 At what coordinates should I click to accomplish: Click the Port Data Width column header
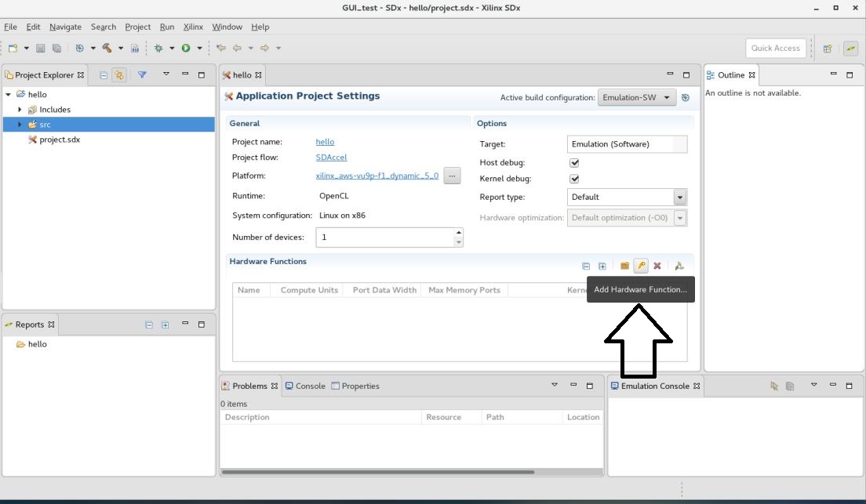pyautogui.click(x=384, y=290)
